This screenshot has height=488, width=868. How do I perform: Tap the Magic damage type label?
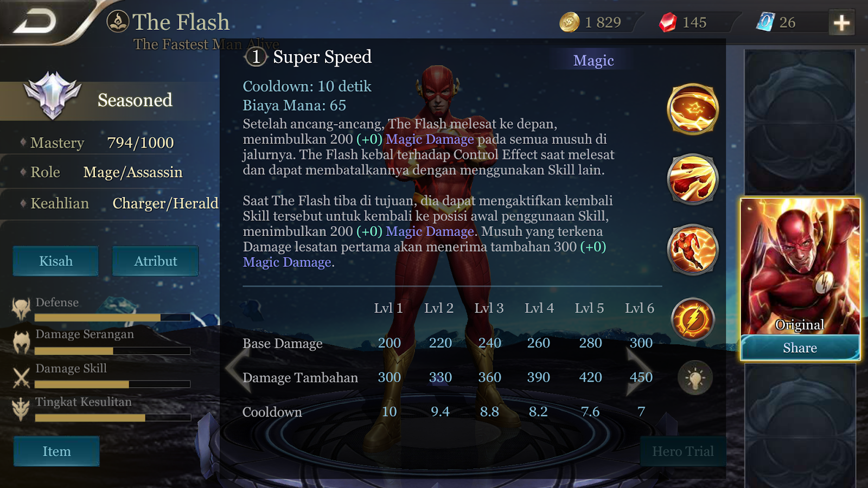click(x=593, y=60)
